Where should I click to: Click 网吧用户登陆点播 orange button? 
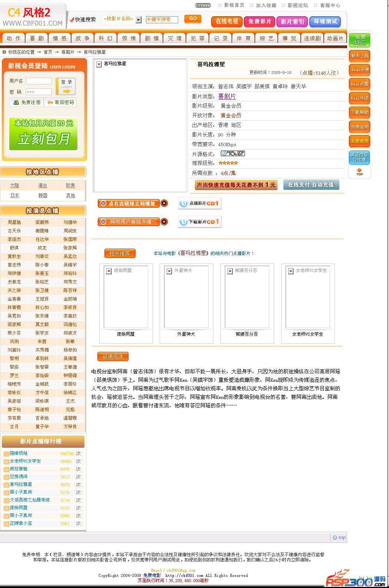coord(133,222)
